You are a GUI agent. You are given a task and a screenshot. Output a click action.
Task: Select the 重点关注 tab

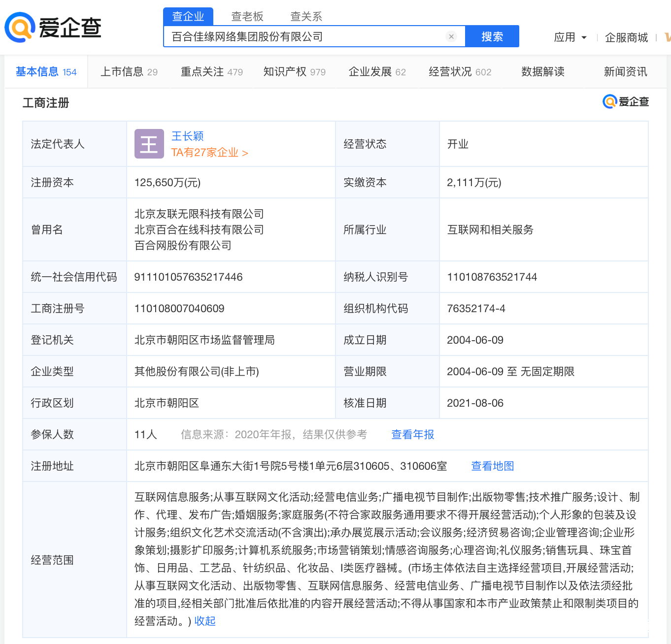coord(212,72)
